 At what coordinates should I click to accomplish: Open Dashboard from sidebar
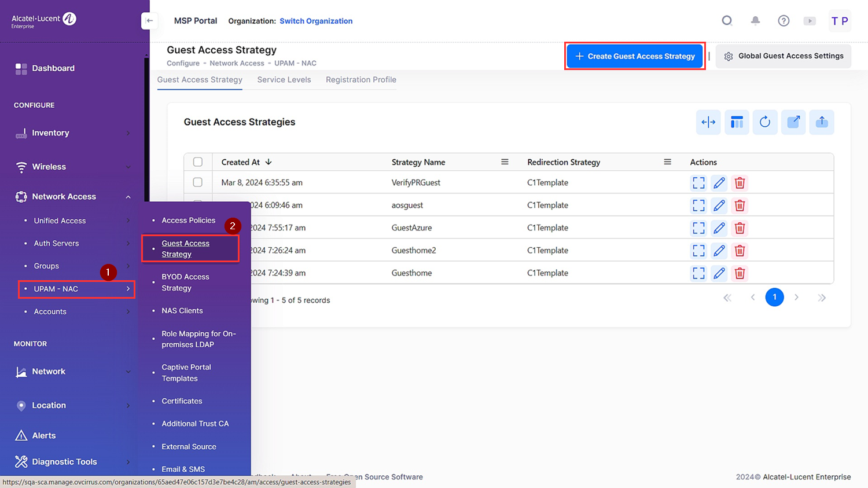(x=53, y=68)
